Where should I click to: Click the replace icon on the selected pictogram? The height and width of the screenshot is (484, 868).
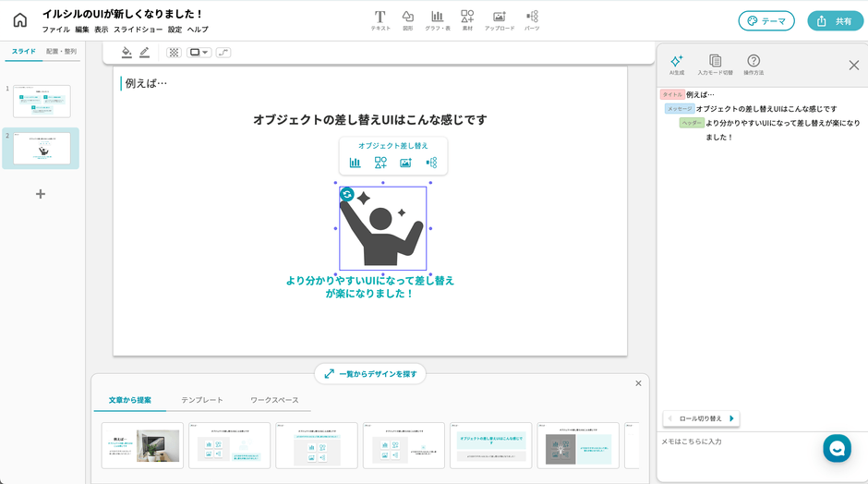(x=347, y=194)
